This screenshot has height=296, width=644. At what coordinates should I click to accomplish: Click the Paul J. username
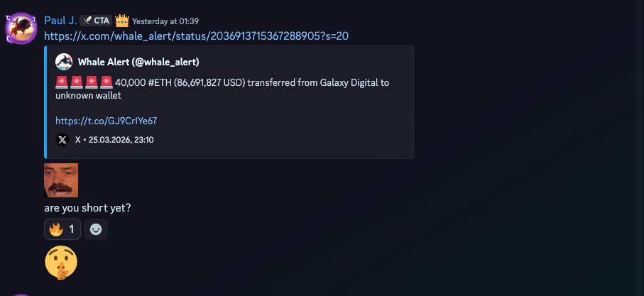[x=60, y=20]
